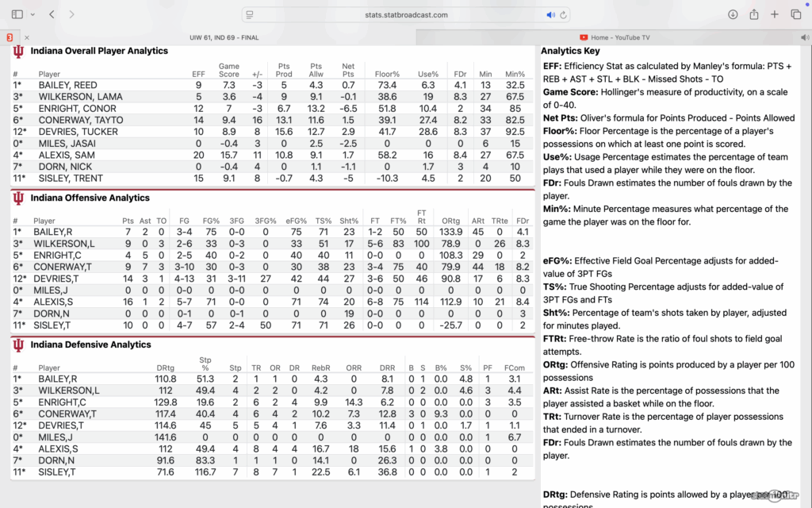The width and height of the screenshot is (812, 508).
Task: Open the Share menu
Action: [754, 14]
